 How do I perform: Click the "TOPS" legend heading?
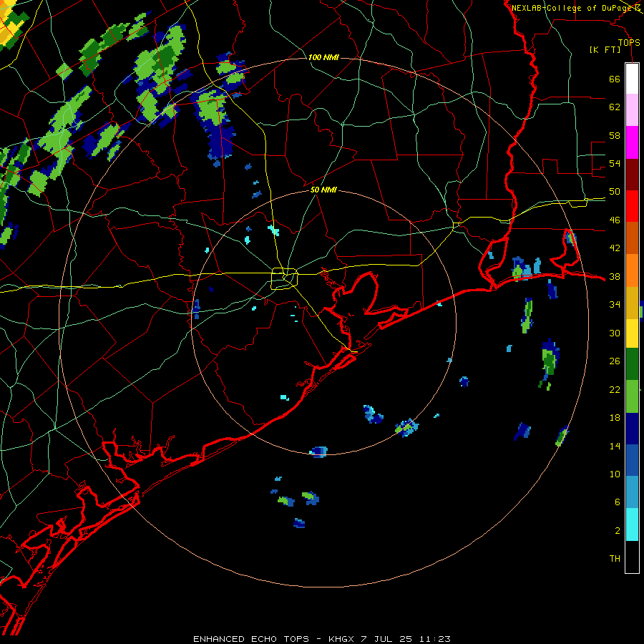tap(628, 43)
